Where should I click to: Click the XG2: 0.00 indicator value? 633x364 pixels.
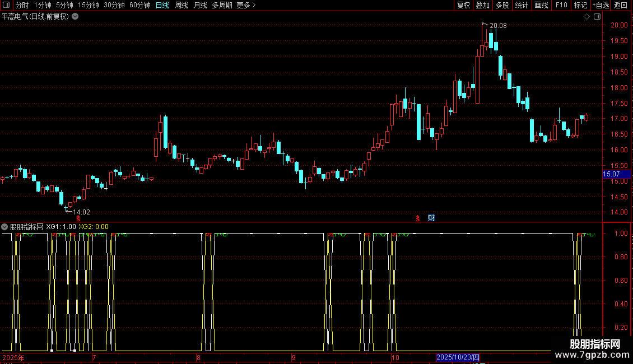point(94,227)
